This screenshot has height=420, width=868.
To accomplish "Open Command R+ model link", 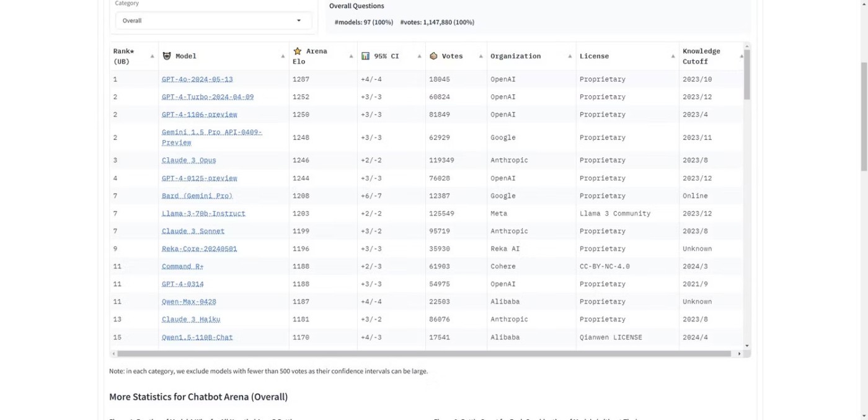I will [x=183, y=266].
